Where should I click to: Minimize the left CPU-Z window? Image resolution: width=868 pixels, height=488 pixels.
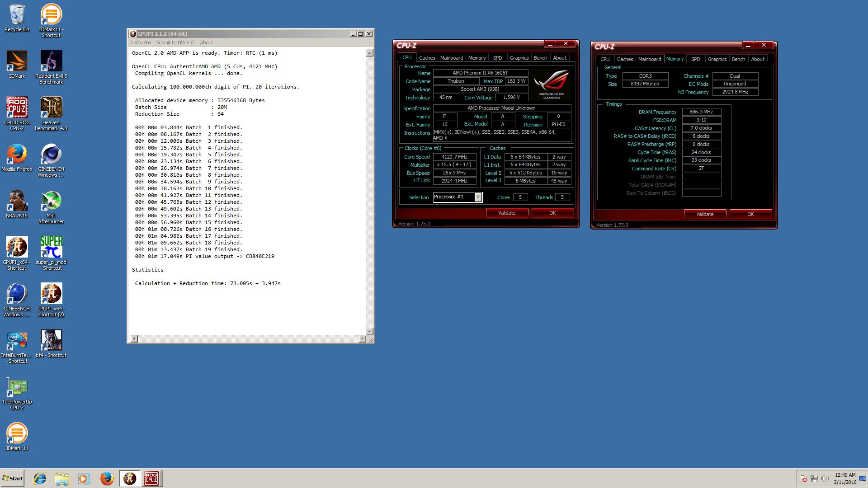[550, 44]
